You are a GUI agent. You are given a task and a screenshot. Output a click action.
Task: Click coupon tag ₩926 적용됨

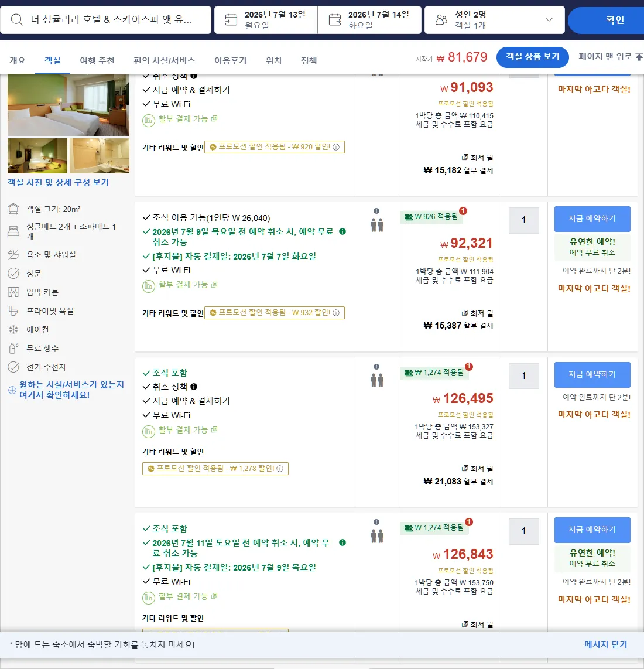[433, 217]
